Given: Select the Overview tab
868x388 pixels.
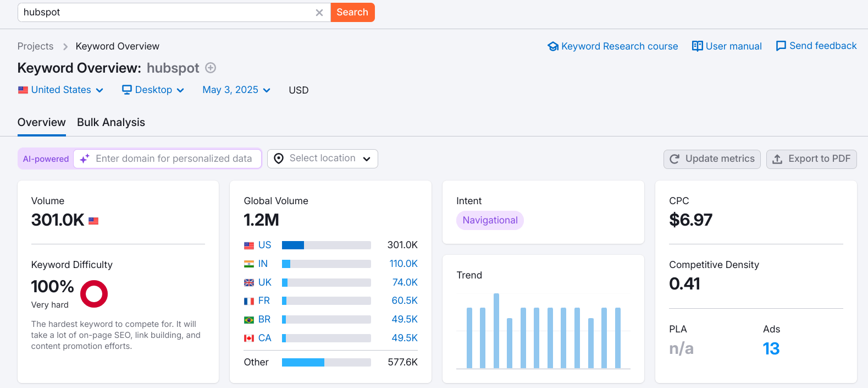Looking at the screenshot, I should coord(42,122).
